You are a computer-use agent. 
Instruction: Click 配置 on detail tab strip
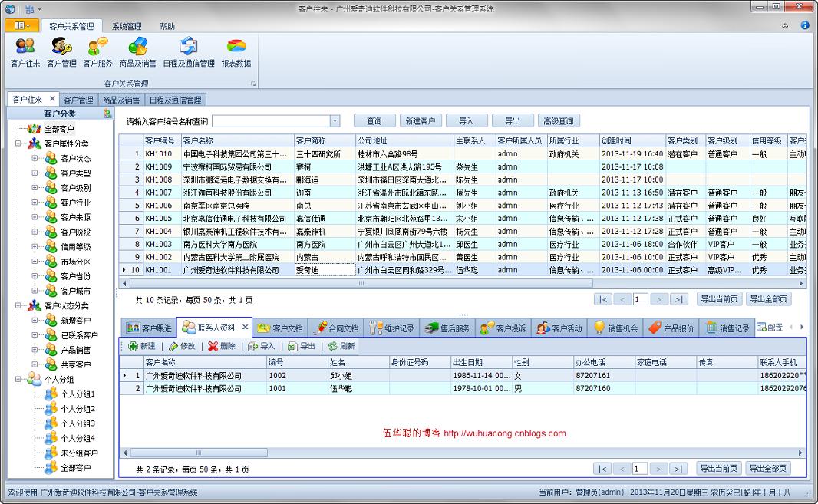770,327
